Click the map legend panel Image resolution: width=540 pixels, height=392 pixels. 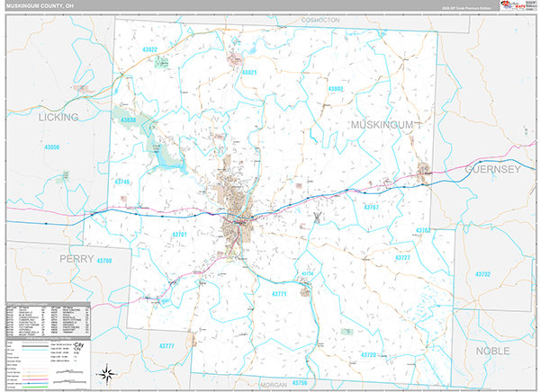pos(49,364)
